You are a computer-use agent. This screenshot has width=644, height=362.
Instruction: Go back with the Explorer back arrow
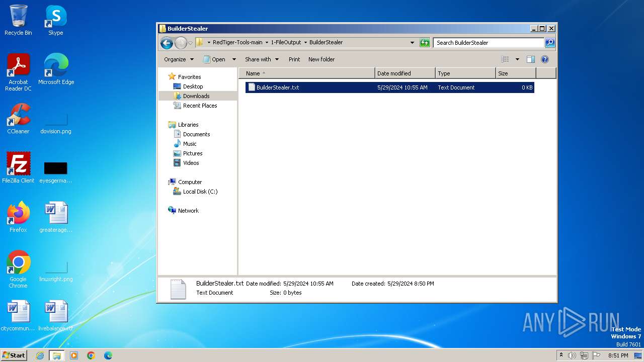(167, 43)
